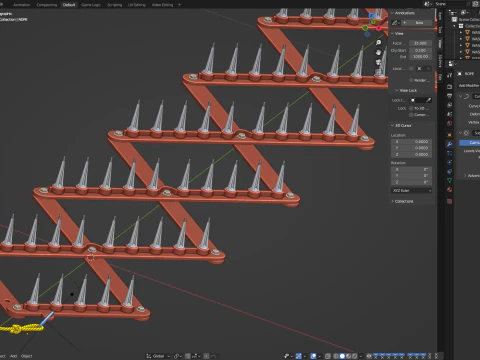This screenshot has height=360, width=480.
Task: Open the Particles properties tab icon
Action: tap(449, 153)
